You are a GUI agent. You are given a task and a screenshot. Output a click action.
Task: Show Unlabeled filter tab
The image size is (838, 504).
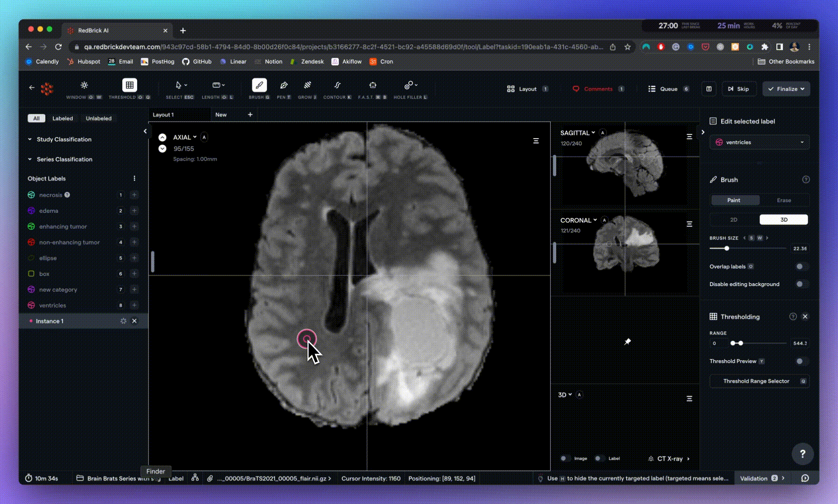(98, 119)
